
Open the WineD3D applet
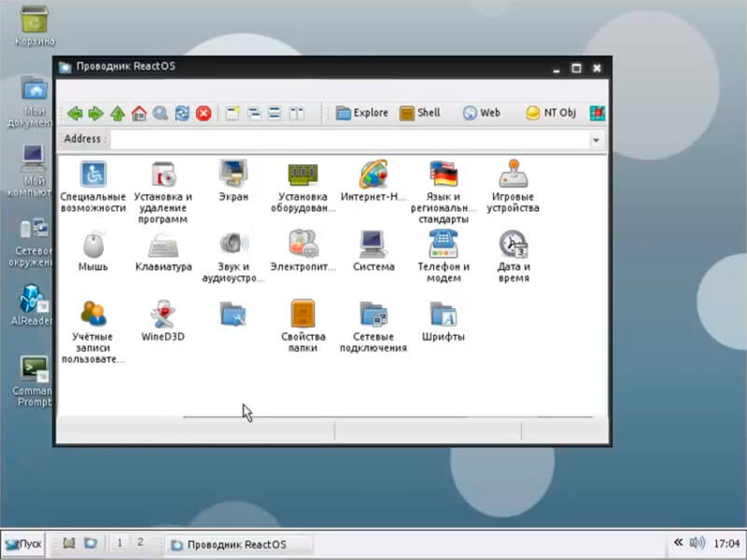point(162,320)
